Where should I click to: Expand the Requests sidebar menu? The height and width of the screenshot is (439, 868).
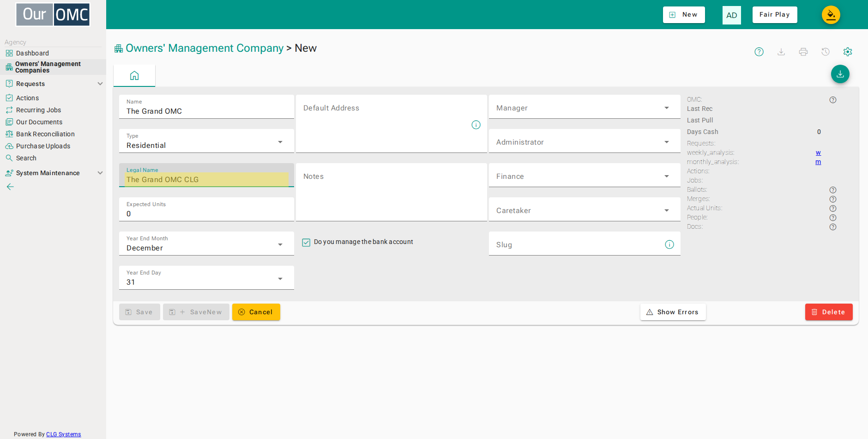[53, 84]
